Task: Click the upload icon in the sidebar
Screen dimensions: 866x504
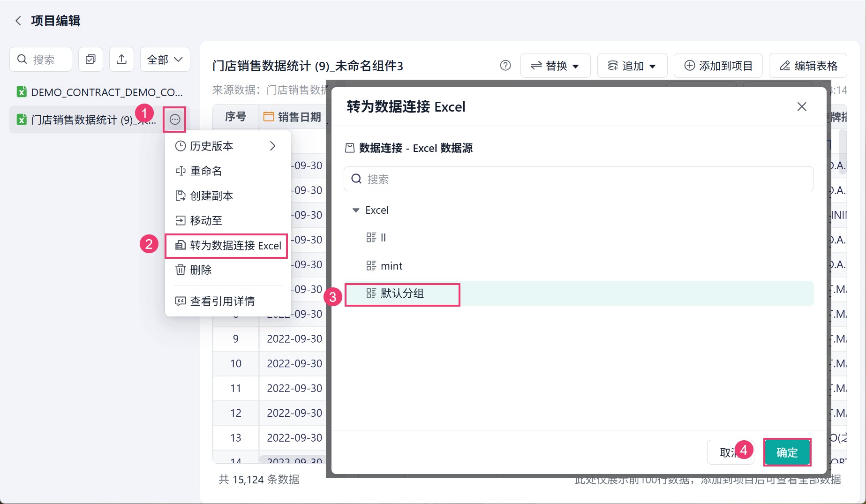Action: [x=121, y=59]
